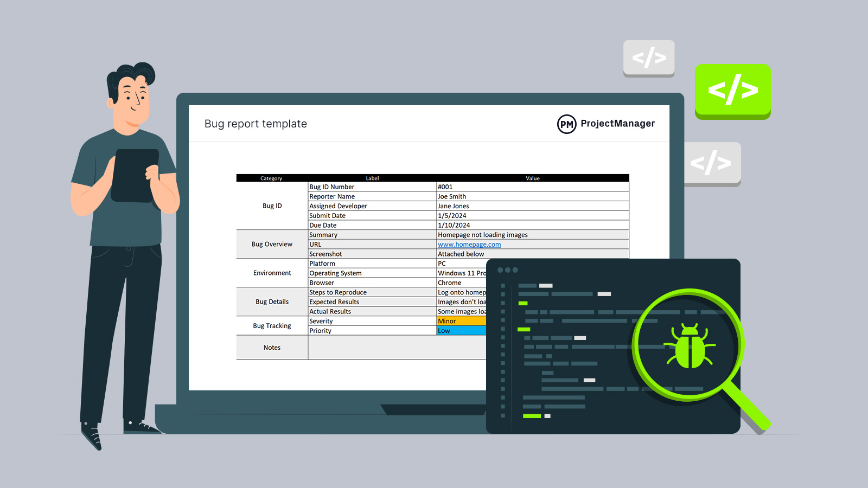Click the ProjectManager PM logo circle
Image resolution: width=868 pixels, height=488 pixels.
(x=566, y=124)
